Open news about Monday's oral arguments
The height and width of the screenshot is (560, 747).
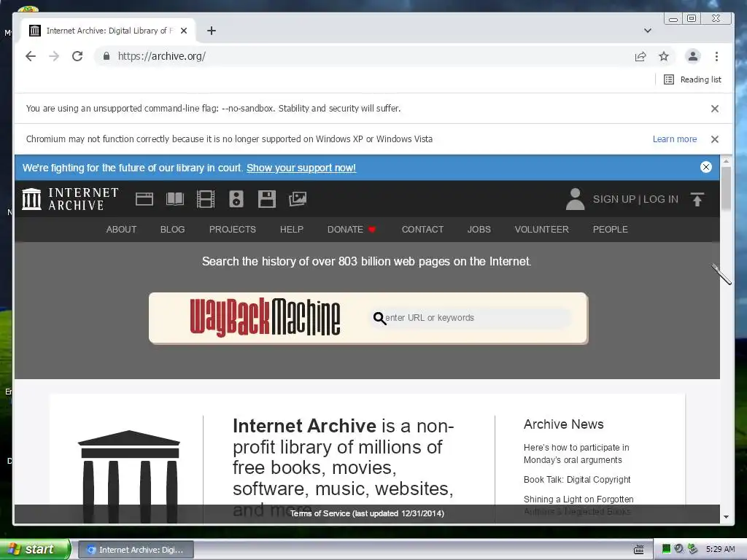pos(576,454)
